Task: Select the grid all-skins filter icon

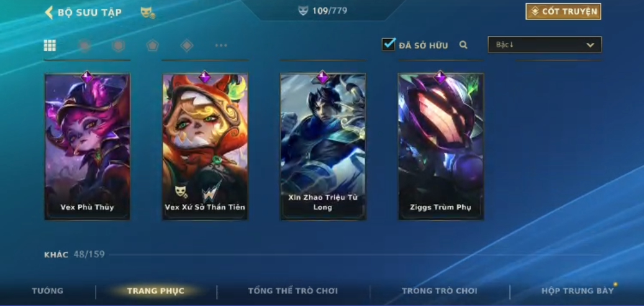Action: click(50, 45)
